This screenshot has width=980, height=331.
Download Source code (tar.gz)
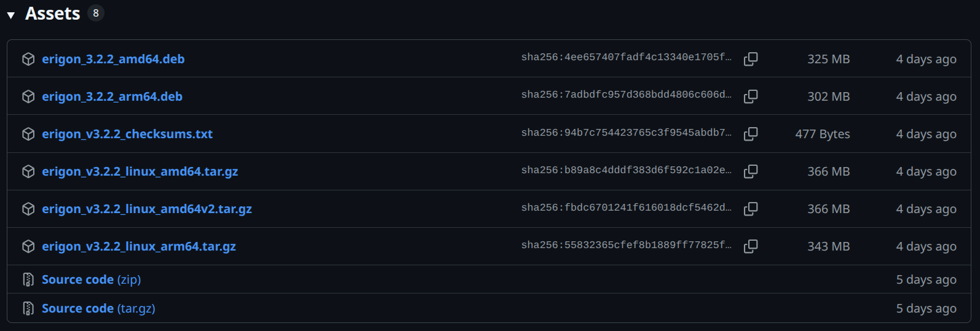[98, 308]
